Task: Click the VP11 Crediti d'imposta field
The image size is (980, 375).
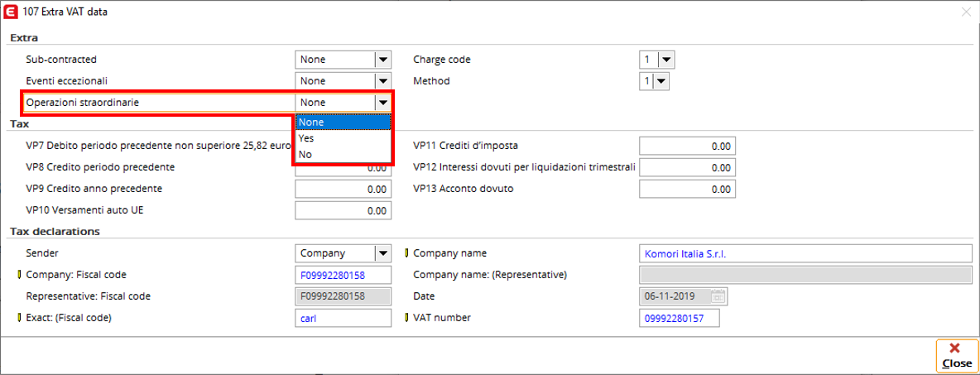Action: click(x=688, y=147)
